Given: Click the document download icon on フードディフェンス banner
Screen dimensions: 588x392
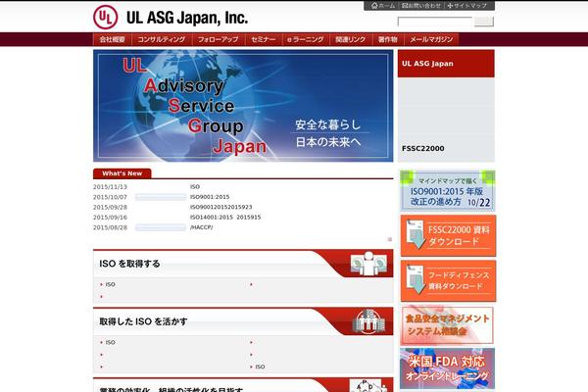Looking at the screenshot, I should (416, 279).
